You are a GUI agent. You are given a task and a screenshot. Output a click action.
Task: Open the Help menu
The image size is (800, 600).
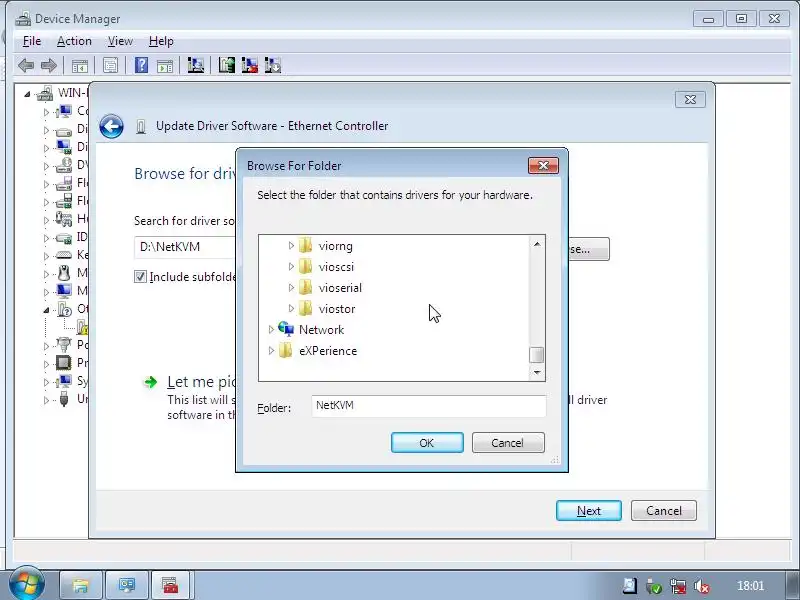click(161, 41)
